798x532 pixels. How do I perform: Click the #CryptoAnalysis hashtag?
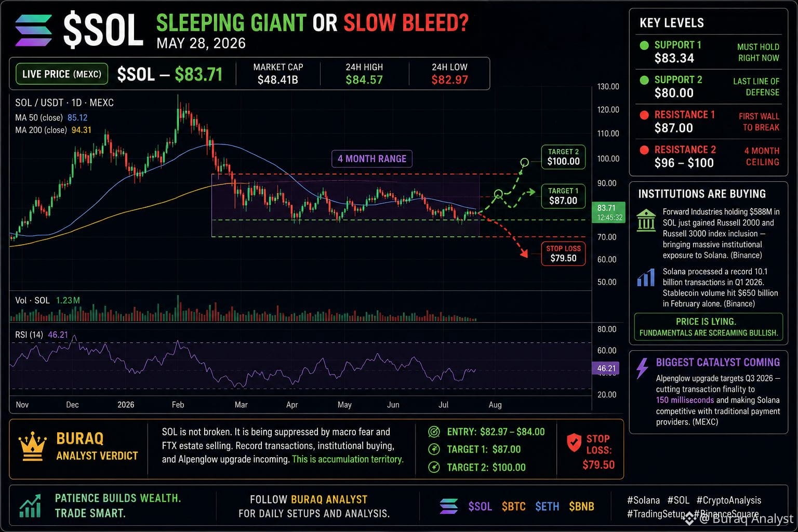click(x=729, y=500)
